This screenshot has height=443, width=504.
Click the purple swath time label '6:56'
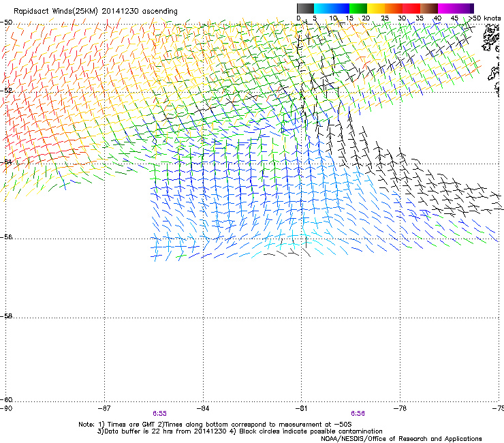click(358, 414)
